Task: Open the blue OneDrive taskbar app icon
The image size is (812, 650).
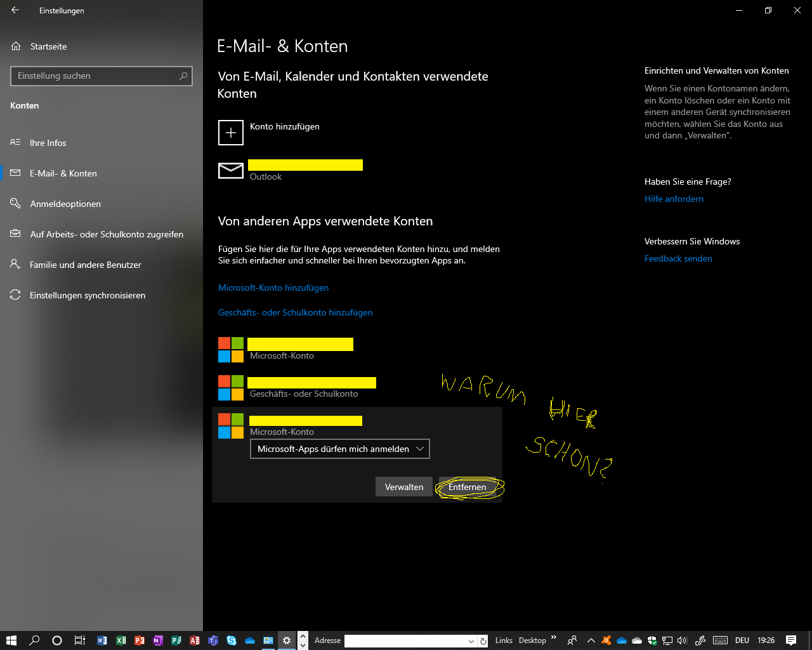Action: click(x=250, y=640)
